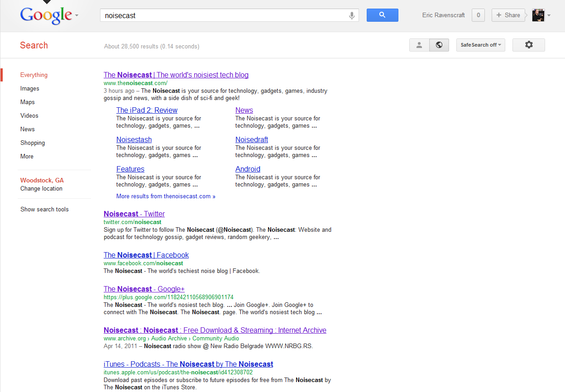
Task: Click the plus.google.com URL text
Action: click(168, 297)
